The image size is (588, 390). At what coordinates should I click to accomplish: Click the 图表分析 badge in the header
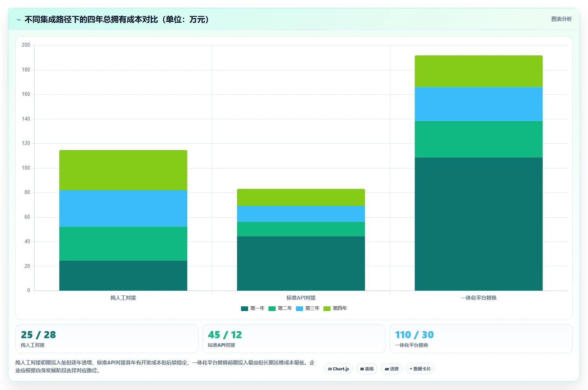coord(561,19)
